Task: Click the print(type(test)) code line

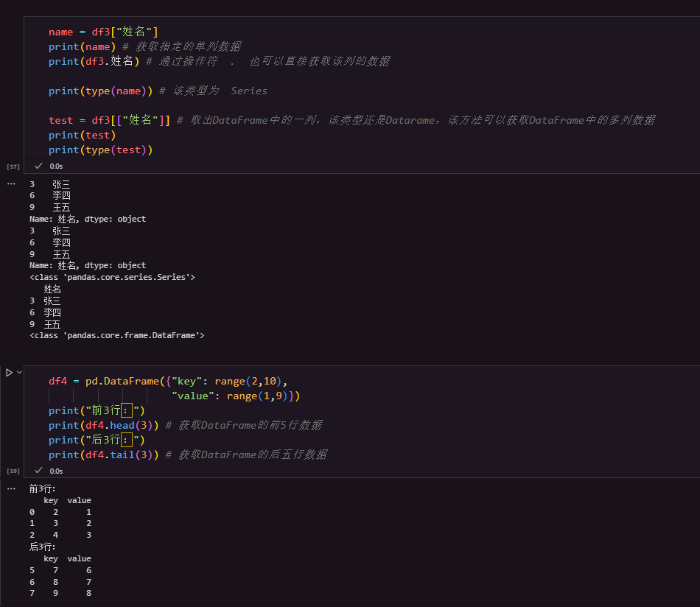Action: (x=100, y=150)
